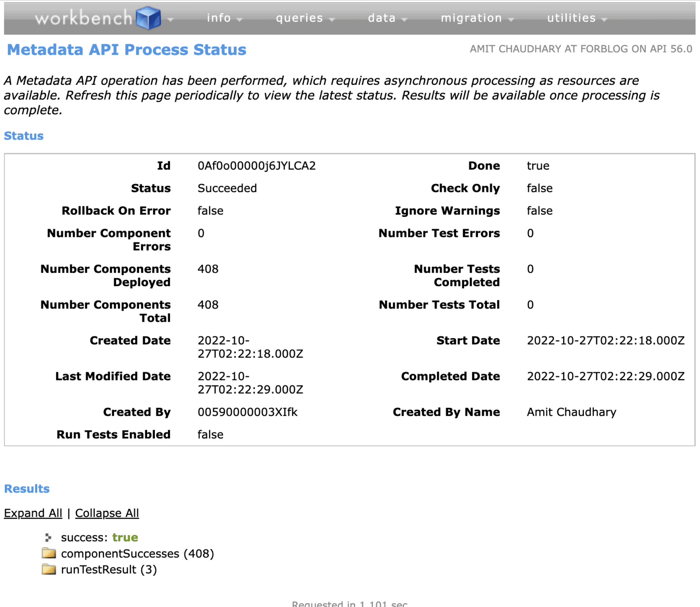
Task: Click the Created By ID 00590000003XIfk
Action: 247,412
